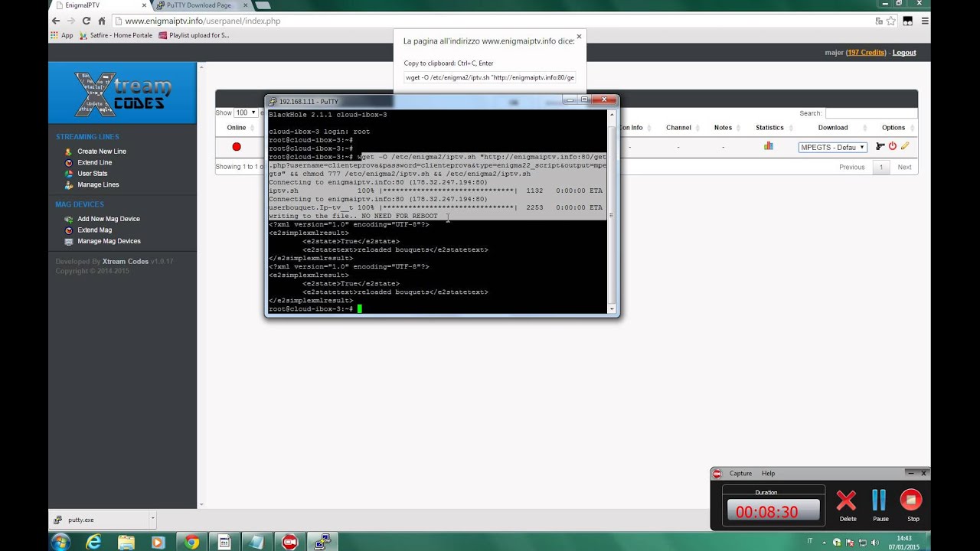The height and width of the screenshot is (551, 980).
Task: Delete the screen recording
Action: coord(847,504)
